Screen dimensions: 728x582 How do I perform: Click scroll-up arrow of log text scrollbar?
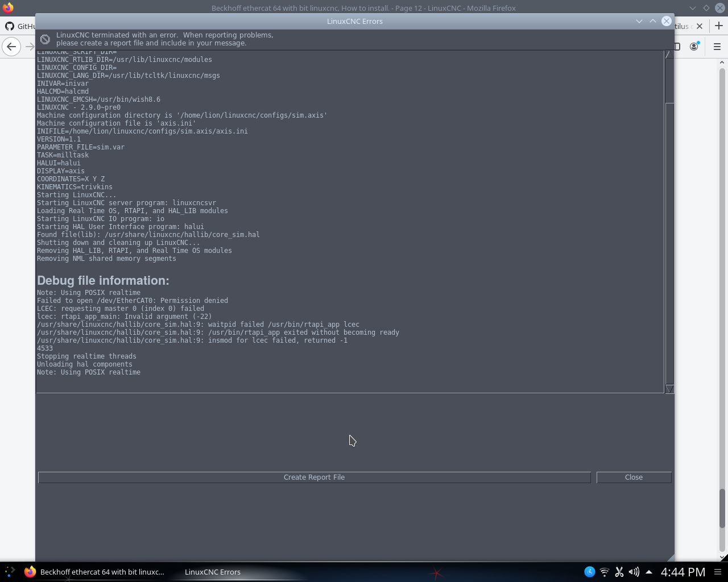[x=669, y=54]
